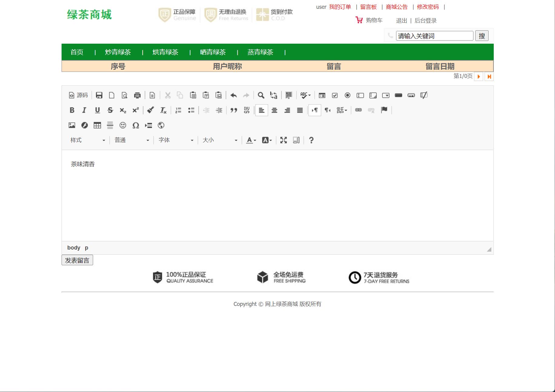Insert a special character
Image resolution: width=555 pixels, height=392 pixels.
point(136,125)
